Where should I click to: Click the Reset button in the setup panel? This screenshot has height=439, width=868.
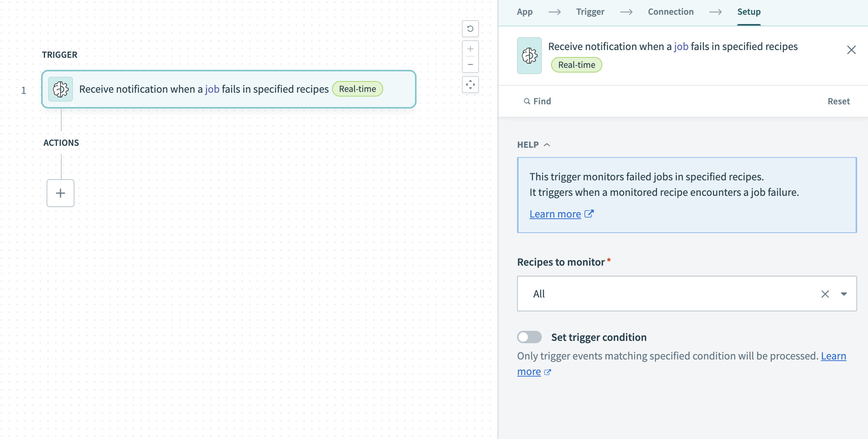[839, 101]
